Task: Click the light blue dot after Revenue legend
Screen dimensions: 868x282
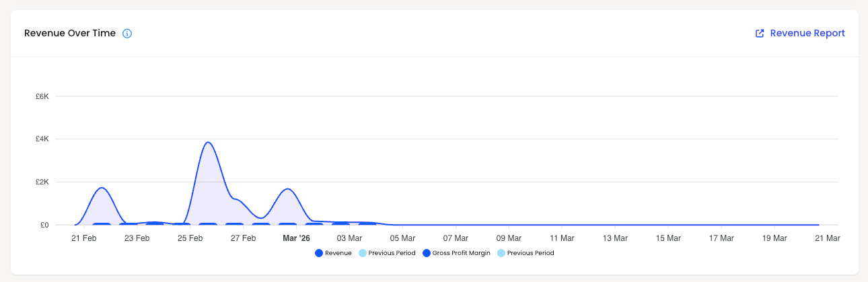Action: [362, 253]
